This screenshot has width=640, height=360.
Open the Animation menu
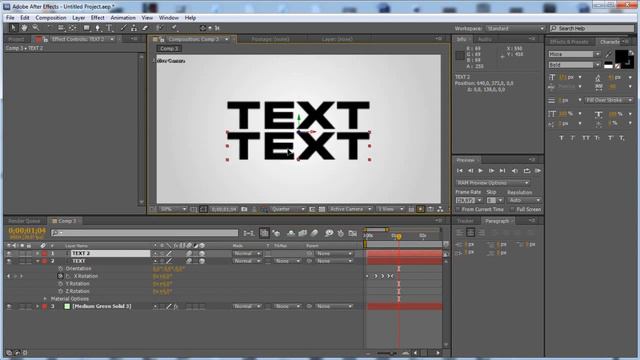click(x=123, y=18)
